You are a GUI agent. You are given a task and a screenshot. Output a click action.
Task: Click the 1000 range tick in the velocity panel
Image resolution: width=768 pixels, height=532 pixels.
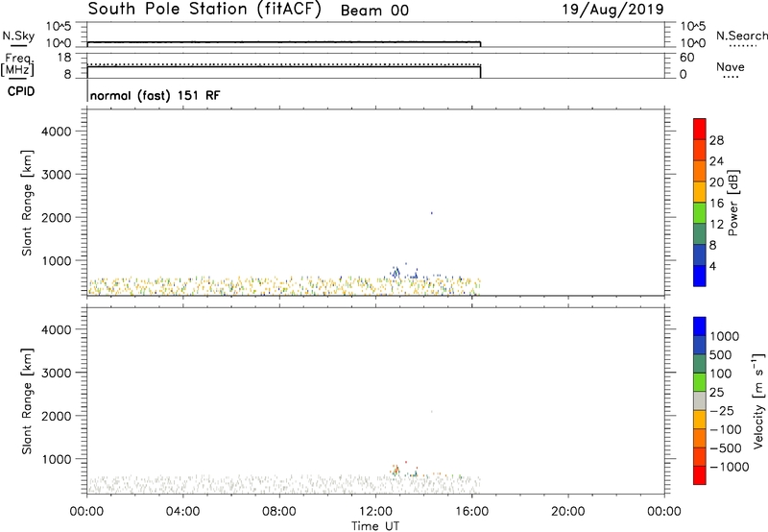pyautogui.click(x=57, y=459)
